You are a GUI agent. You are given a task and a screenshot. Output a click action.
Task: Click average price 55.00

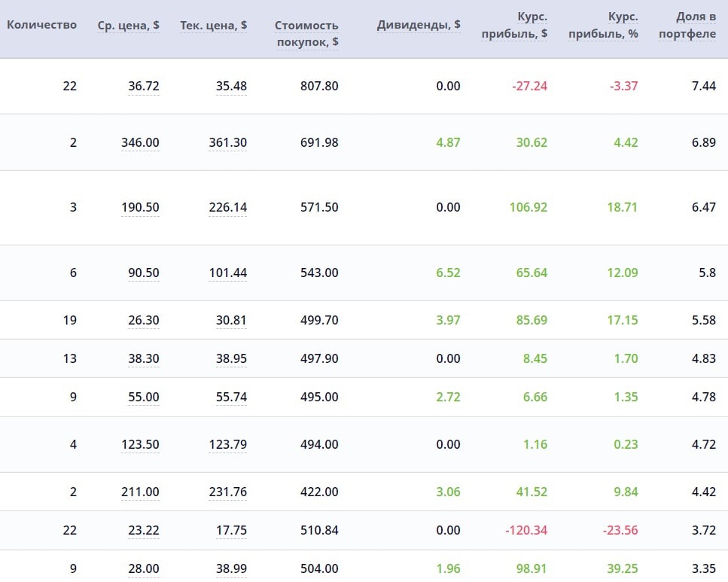pyautogui.click(x=144, y=397)
